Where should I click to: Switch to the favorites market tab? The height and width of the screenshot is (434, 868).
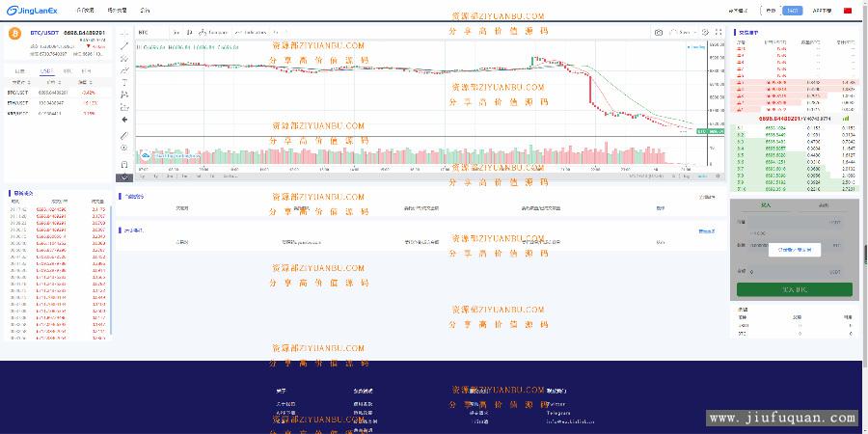(x=20, y=70)
